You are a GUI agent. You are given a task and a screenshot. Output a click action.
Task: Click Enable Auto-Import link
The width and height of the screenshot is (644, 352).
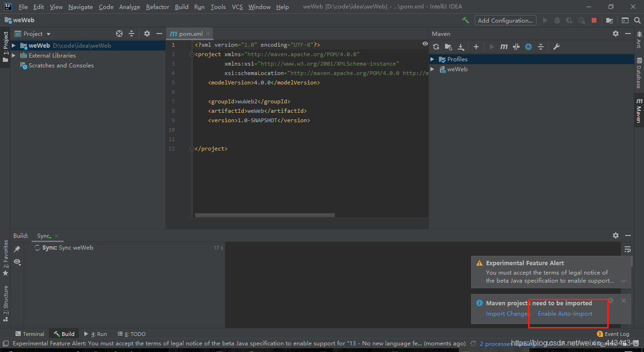[565, 314]
